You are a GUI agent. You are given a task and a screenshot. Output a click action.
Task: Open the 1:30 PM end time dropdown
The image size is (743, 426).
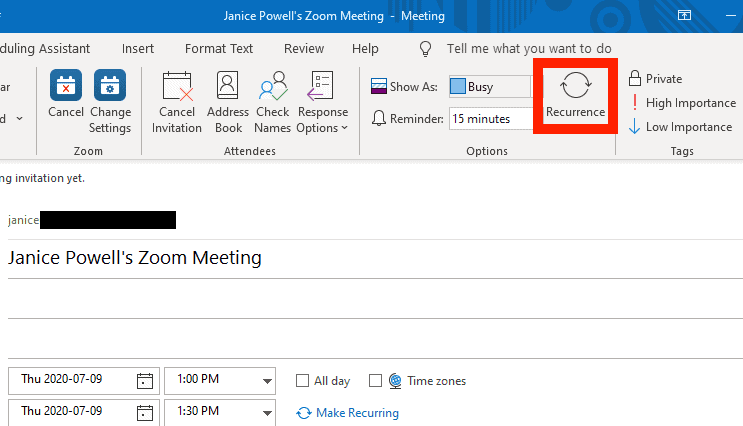pyautogui.click(x=267, y=413)
